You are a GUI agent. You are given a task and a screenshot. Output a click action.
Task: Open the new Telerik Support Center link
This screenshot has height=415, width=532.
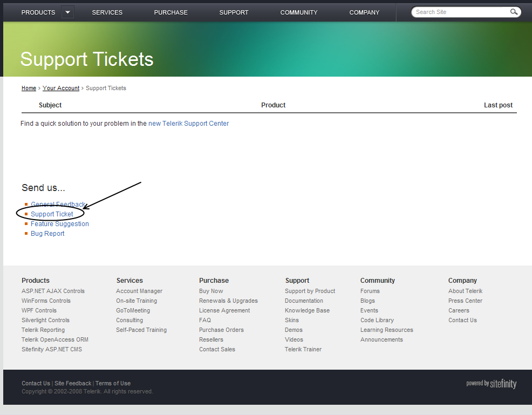click(x=189, y=124)
